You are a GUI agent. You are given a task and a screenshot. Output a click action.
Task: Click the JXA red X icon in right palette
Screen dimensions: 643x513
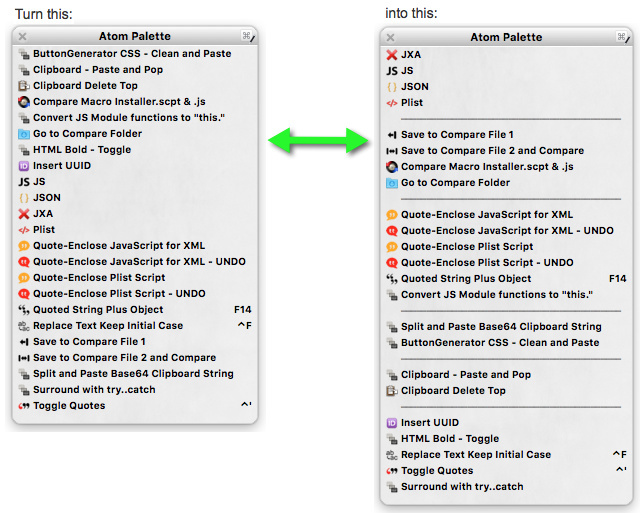(x=392, y=55)
